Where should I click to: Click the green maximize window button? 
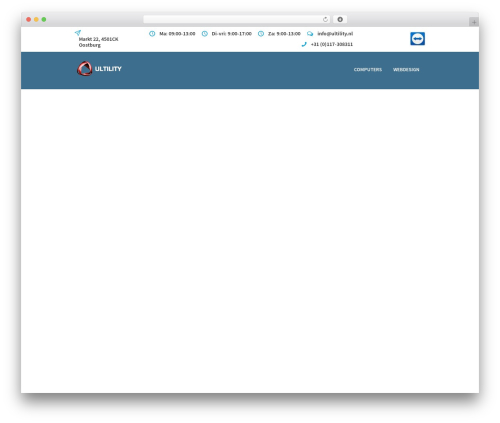[44, 20]
